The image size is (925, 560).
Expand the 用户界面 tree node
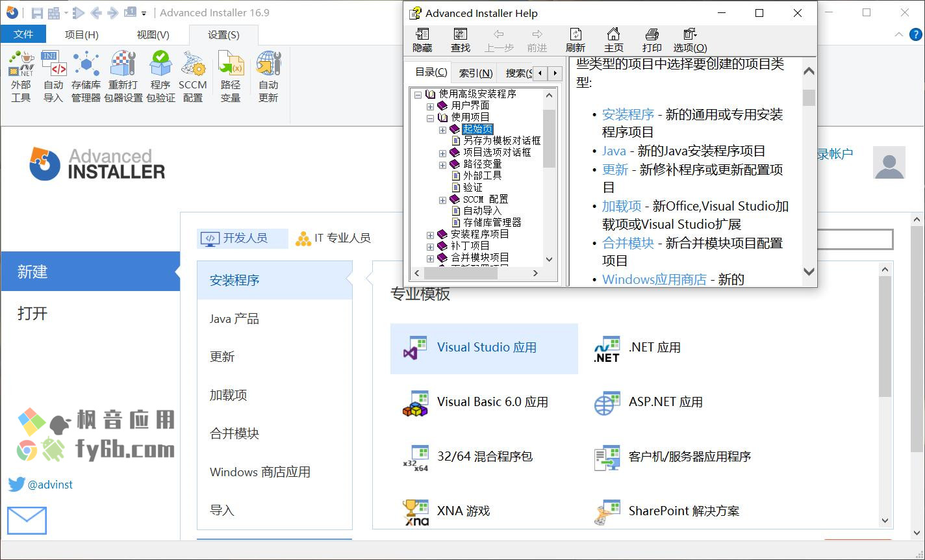click(x=430, y=106)
